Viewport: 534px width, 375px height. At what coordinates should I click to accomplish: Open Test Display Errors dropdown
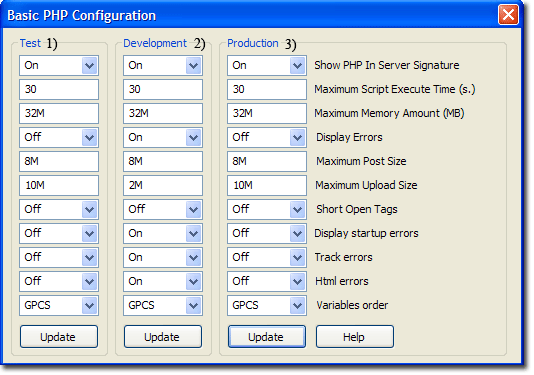pyautogui.click(x=59, y=137)
